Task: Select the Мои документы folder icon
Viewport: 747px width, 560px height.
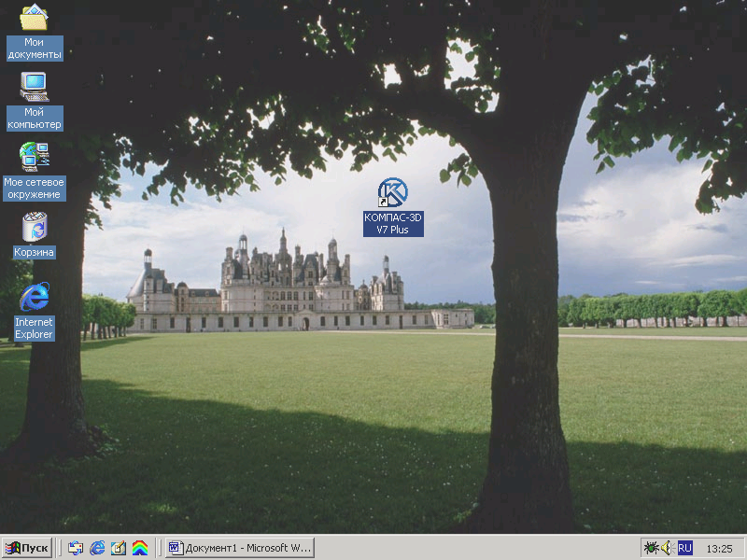Action: [34, 17]
